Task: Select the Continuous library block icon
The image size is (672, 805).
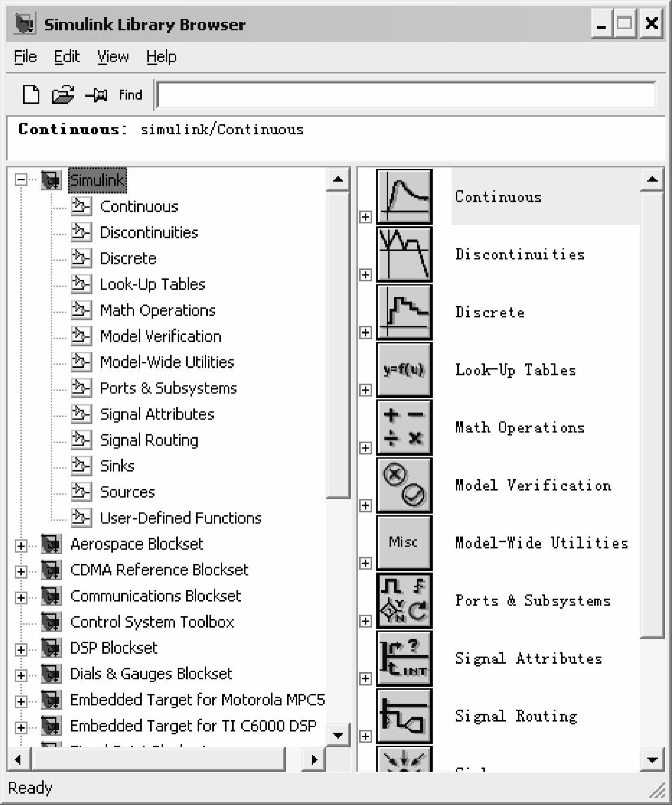Action: pyautogui.click(x=404, y=196)
